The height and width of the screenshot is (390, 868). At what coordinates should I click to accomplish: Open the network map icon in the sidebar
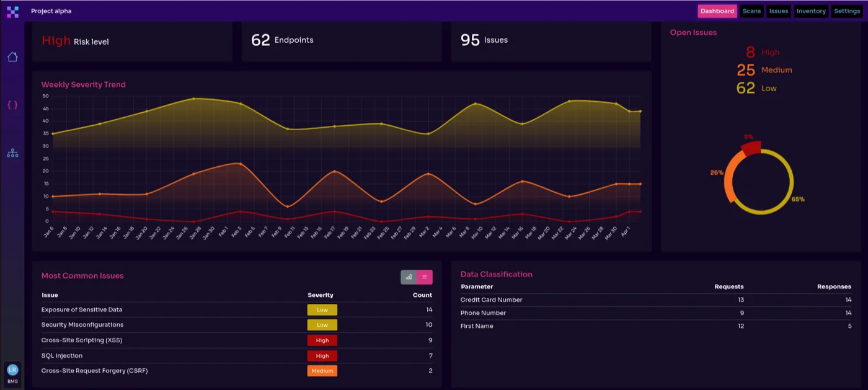[x=12, y=153]
